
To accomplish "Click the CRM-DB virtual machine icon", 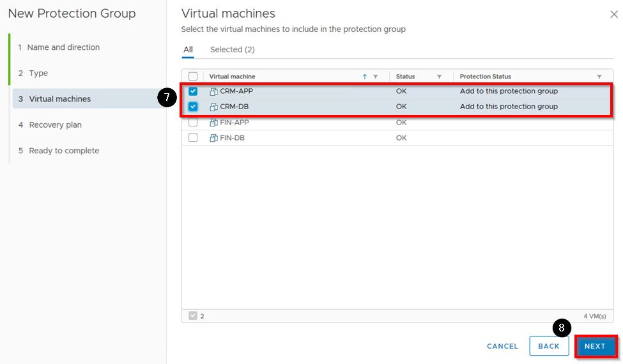I will pos(214,107).
